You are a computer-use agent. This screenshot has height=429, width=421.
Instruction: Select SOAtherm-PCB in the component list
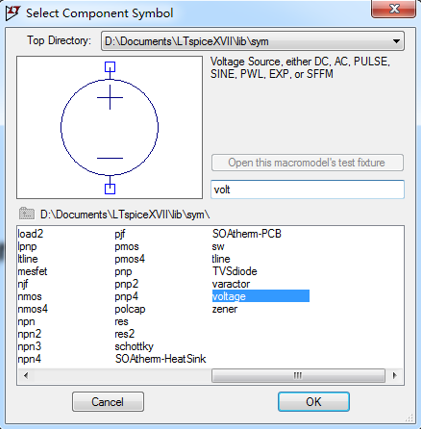pos(247,234)
